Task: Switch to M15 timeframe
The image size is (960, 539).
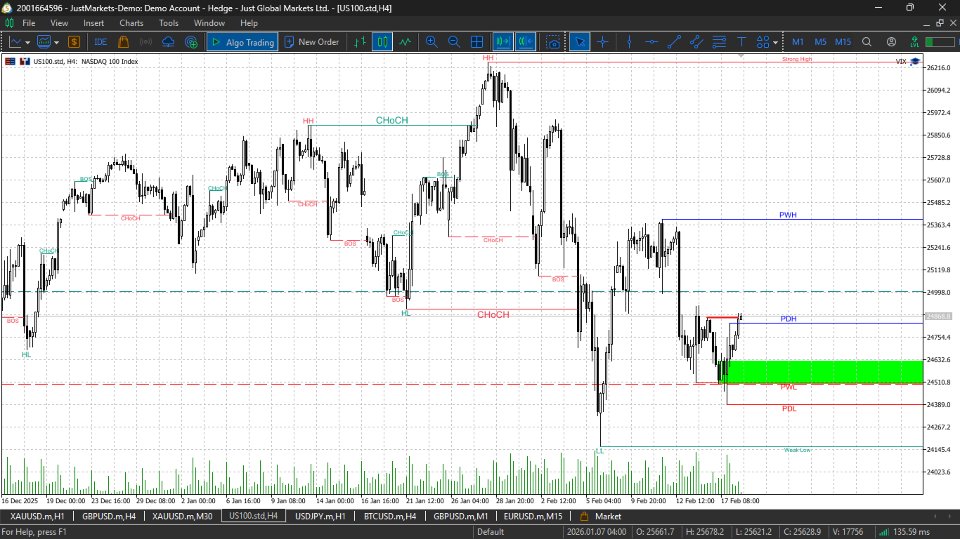Action: point(843,42)
